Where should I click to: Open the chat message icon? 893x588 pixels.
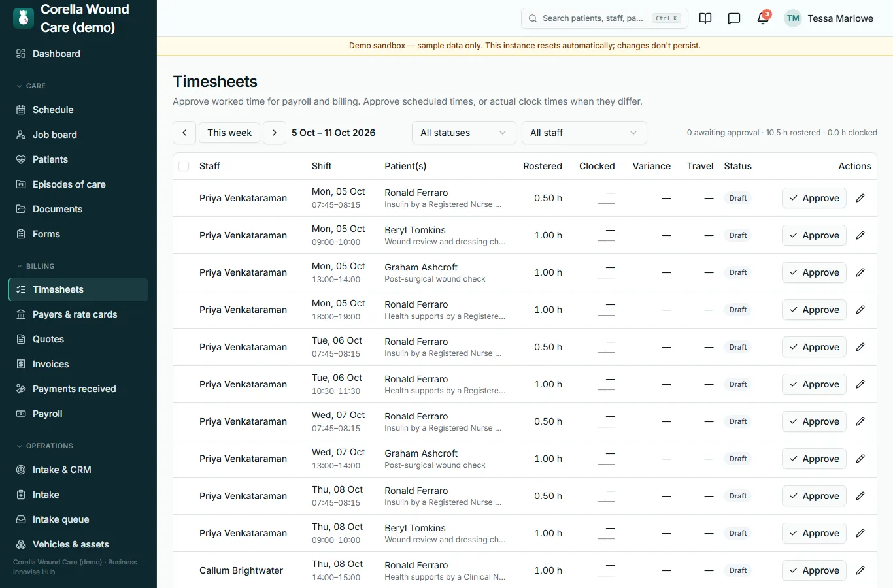[x=734, y=18]
